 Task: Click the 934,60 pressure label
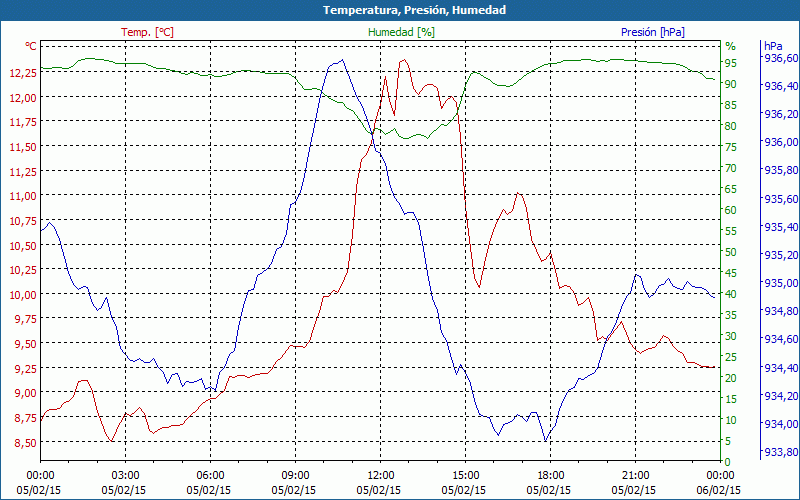coord(781,339)
